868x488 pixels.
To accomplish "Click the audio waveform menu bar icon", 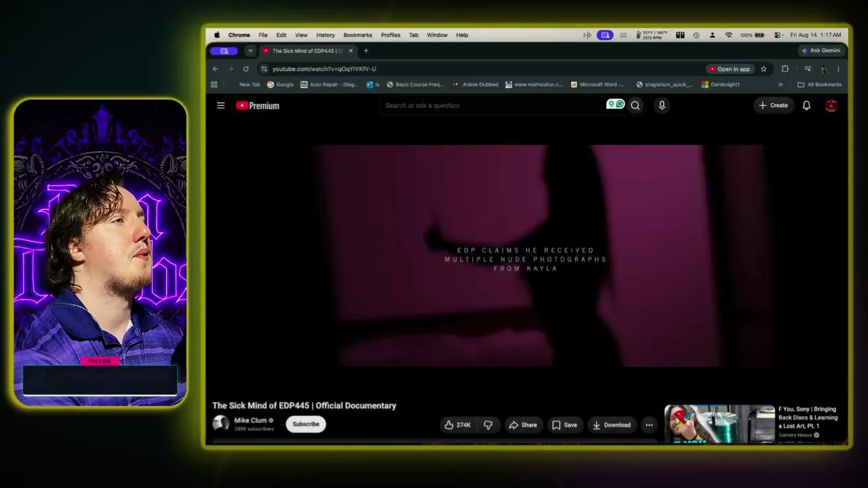I will point(587,35).
